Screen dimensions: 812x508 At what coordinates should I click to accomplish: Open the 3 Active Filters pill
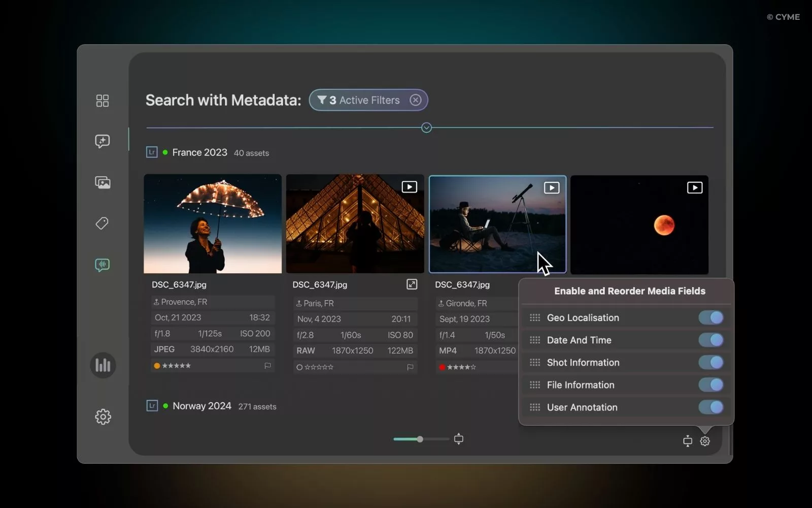coord(360,100)
